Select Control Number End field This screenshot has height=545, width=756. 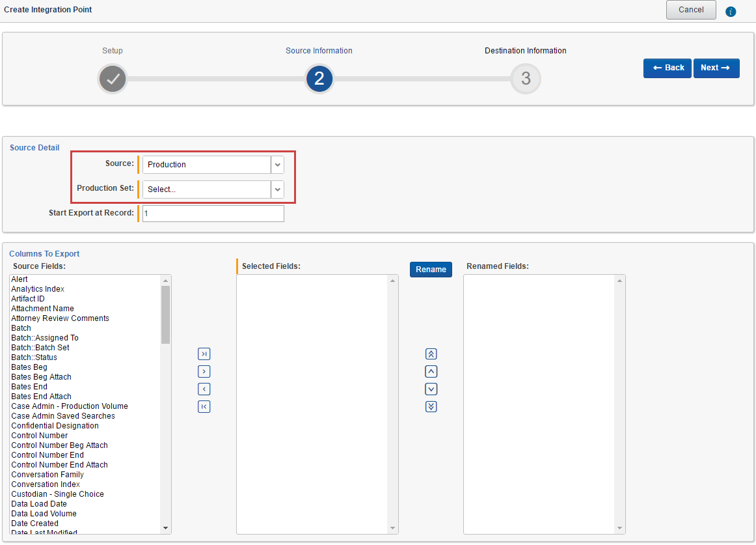[x=47, y=455]
